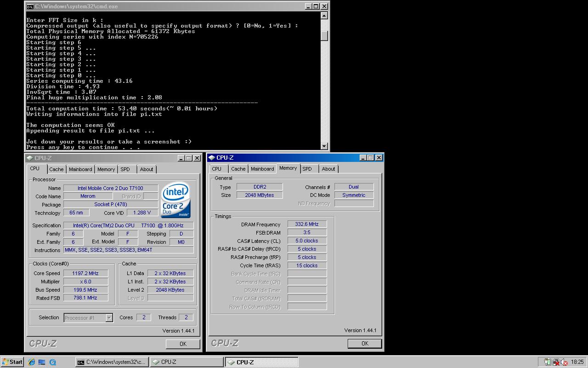The image size is (588, 368).
Task: Click the Multiplier value 'x 6.0'
Action: pos(85,282)
